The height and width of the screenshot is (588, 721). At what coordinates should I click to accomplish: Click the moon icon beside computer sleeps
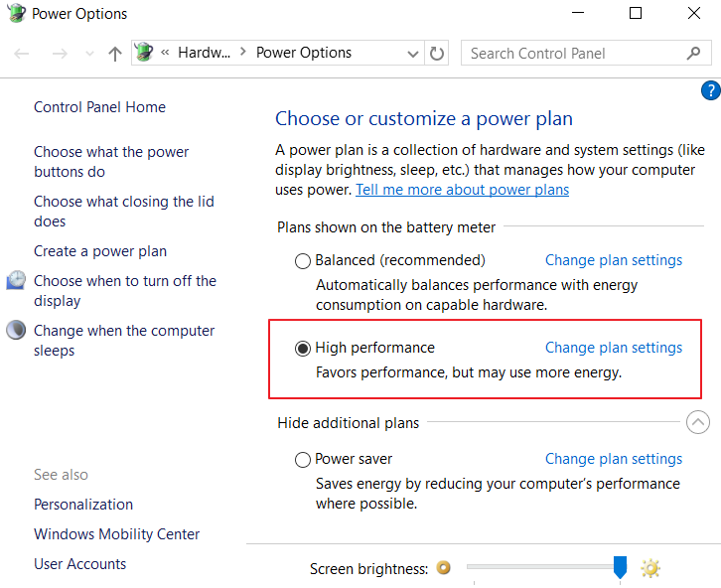point(16,330)
